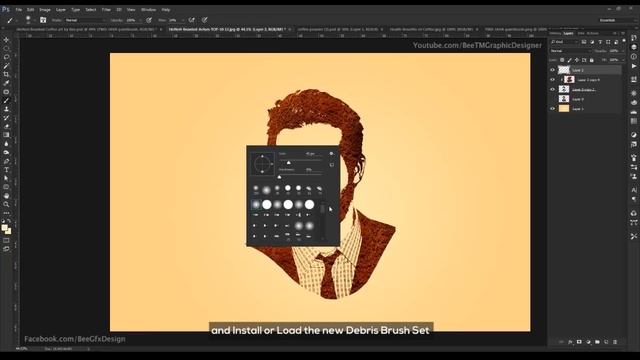Select the Gradient tool
Image resolution: width=640 pixels, height=360 pixels.
tap(7, 135)
